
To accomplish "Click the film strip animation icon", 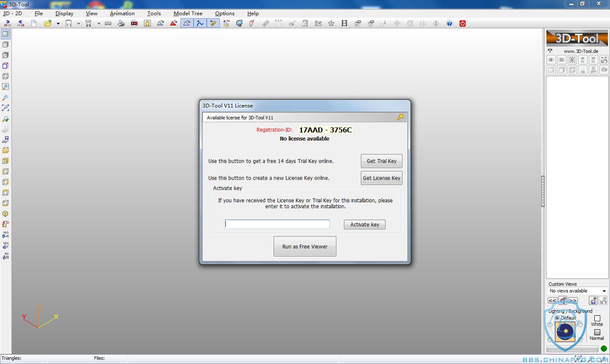I will (344, 23).
